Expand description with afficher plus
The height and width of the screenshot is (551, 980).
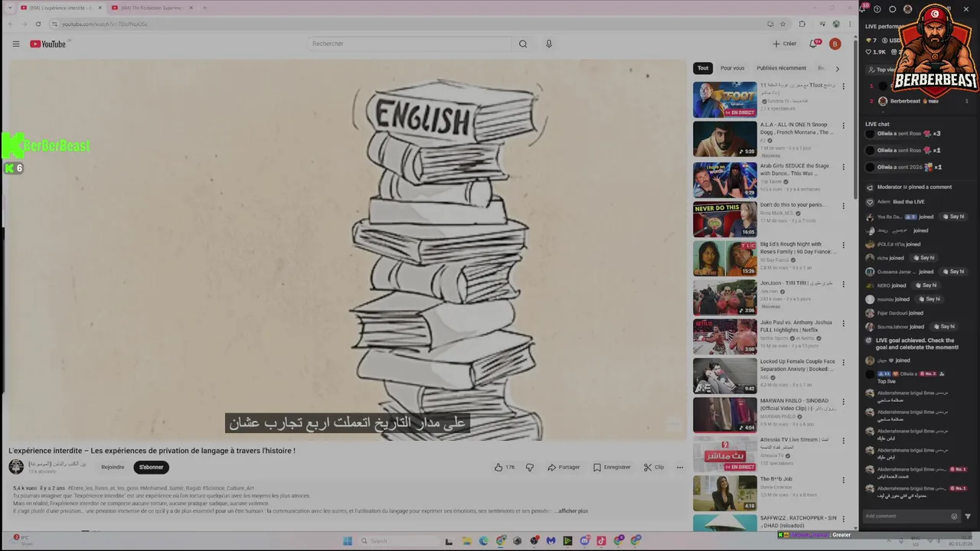point(573,510)
